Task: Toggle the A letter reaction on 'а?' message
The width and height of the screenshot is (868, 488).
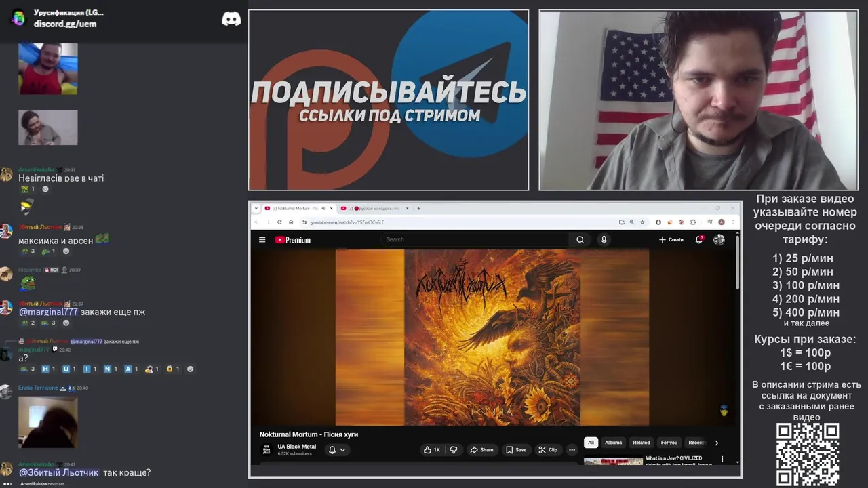Action: click(131, 369)
